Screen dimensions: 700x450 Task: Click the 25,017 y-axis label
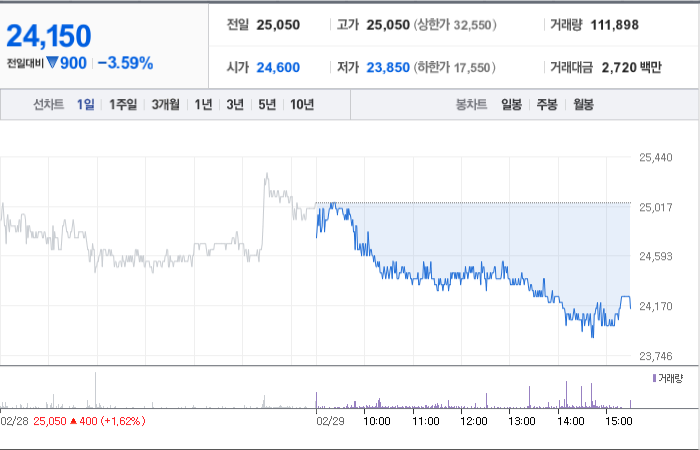click(x=656, y=207)
